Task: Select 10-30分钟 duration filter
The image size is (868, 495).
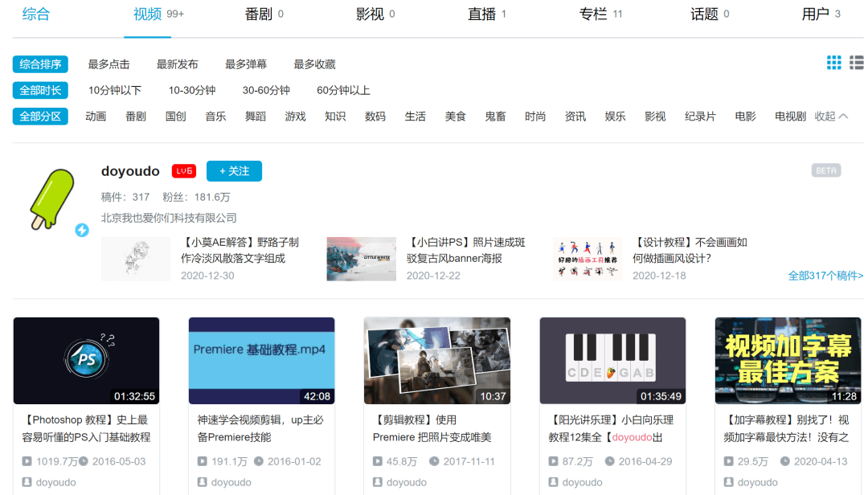Action: (192, 90)
